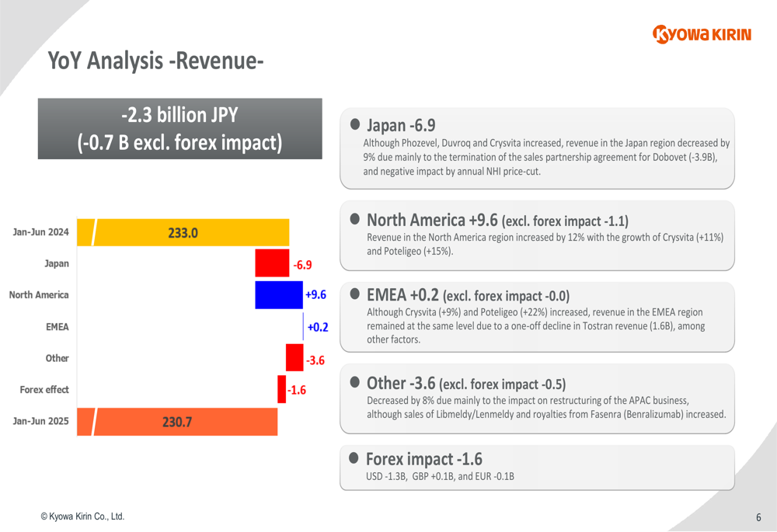Viewport: 777px width, 532px height.
Task: Select the YoY Analysis -Revenue- title
Action: point(155,60)
